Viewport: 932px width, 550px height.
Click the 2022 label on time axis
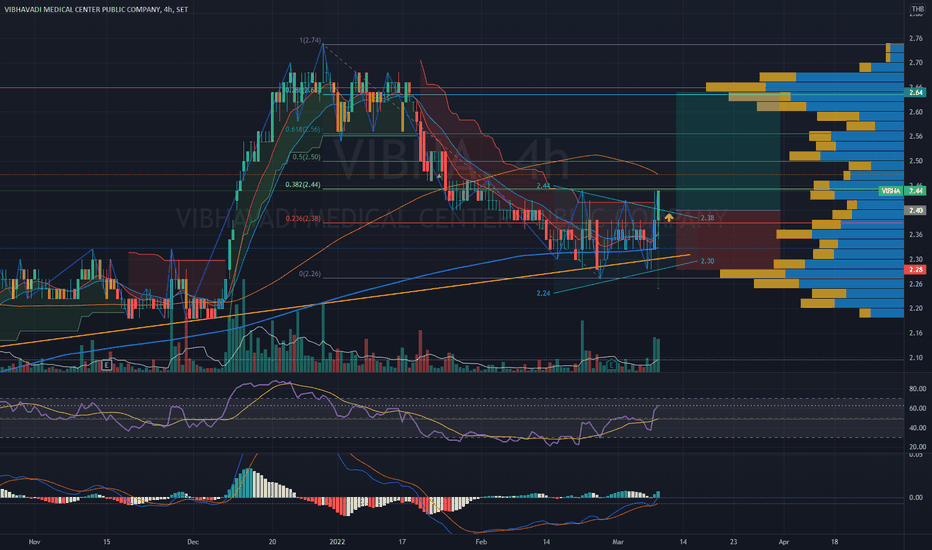(x=338, y=542)
